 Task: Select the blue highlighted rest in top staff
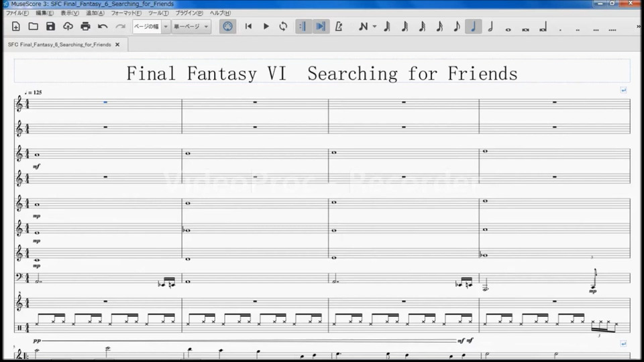tap(105, 102)
